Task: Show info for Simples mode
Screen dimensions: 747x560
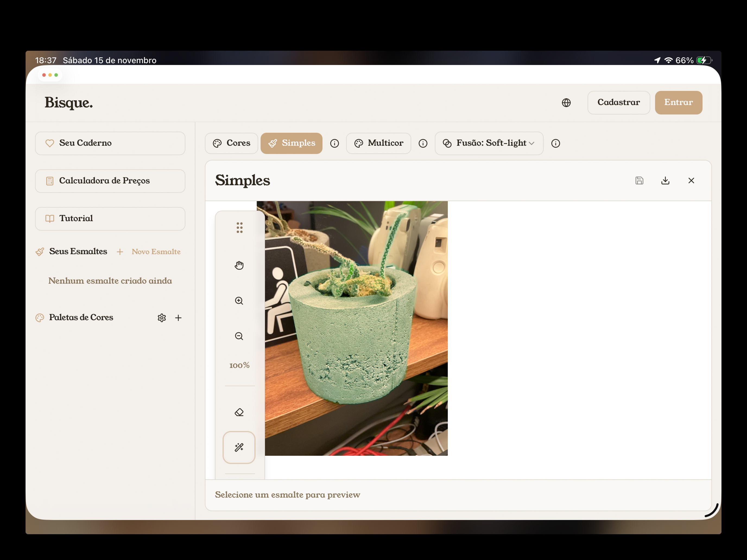Action: click(x=334, y=144)
